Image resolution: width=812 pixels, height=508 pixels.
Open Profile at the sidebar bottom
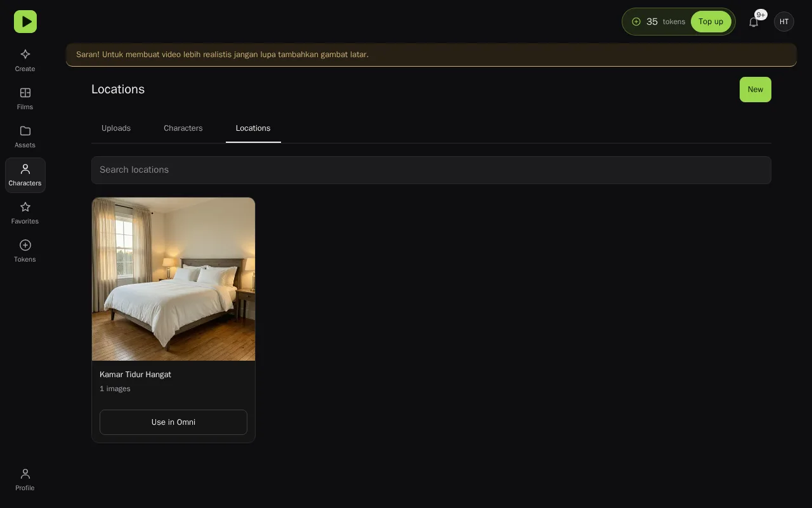tap(25, 479)
